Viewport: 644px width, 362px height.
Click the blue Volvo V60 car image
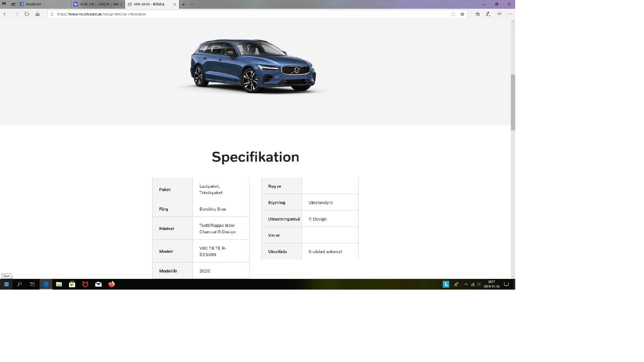[253, 66]
